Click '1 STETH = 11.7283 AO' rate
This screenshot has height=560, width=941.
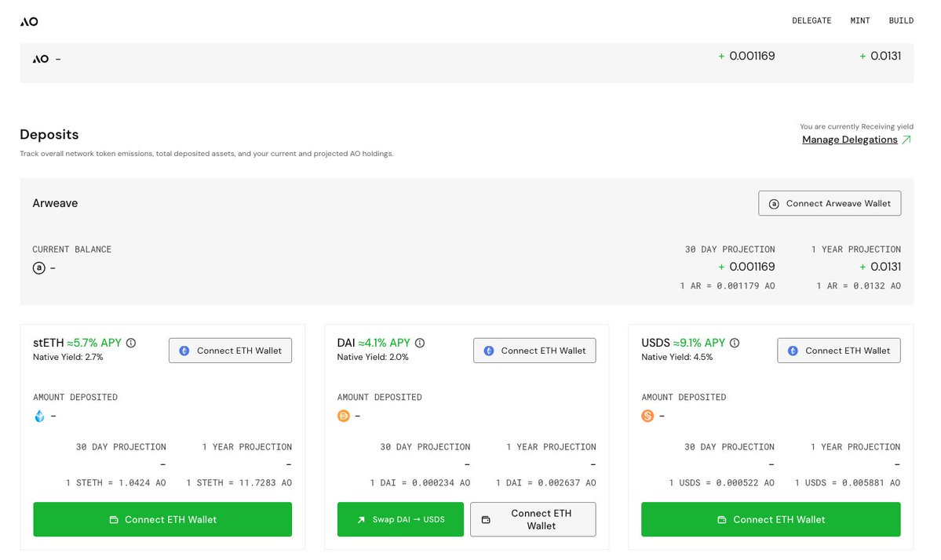coord(239,482)
